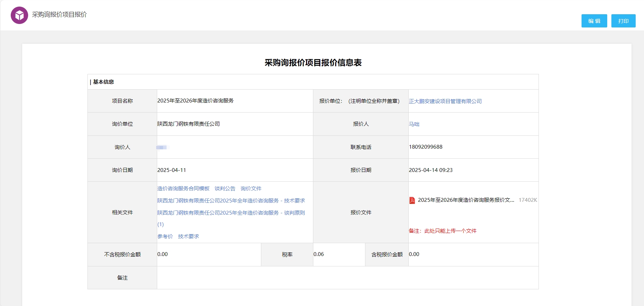This screenshot has width=644, height=306.
Task: Open the 谈判公告 link
Action: coord(225,189)
